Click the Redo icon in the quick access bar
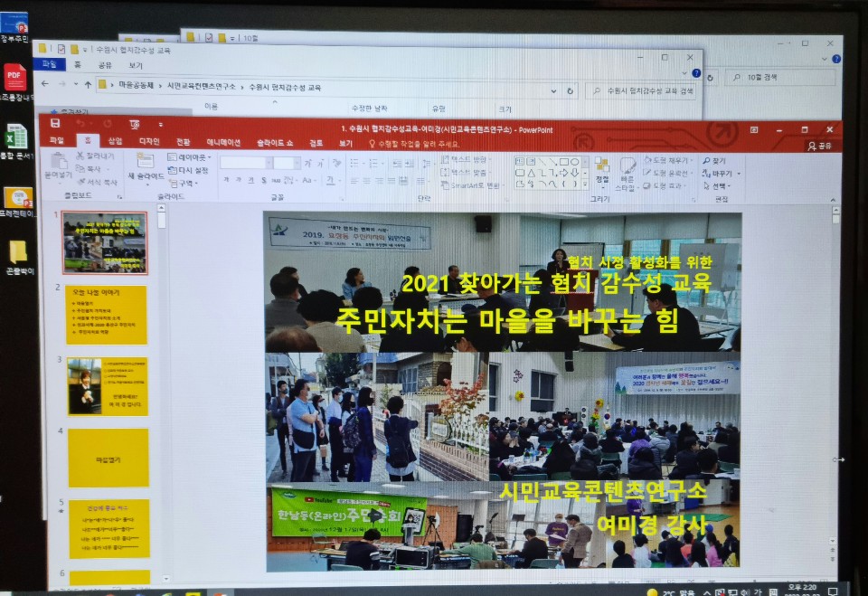868x596 pixels. coord(108,124)
